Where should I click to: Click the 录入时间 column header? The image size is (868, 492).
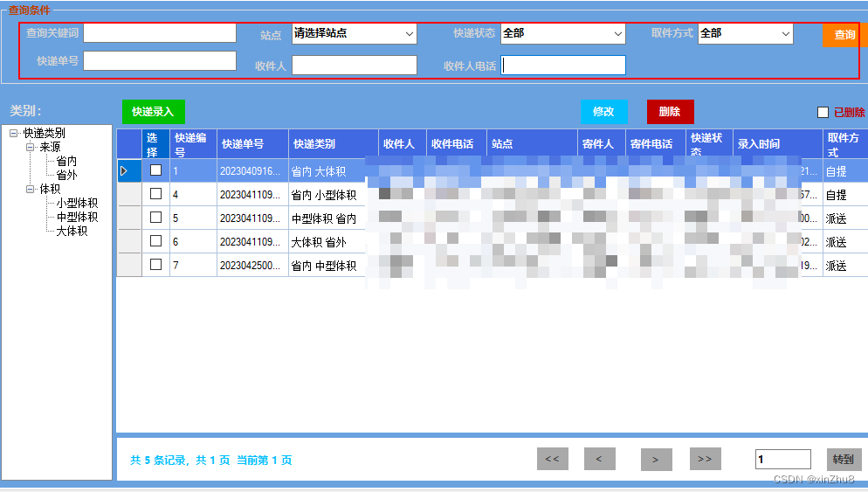click(x=778, y=144)
